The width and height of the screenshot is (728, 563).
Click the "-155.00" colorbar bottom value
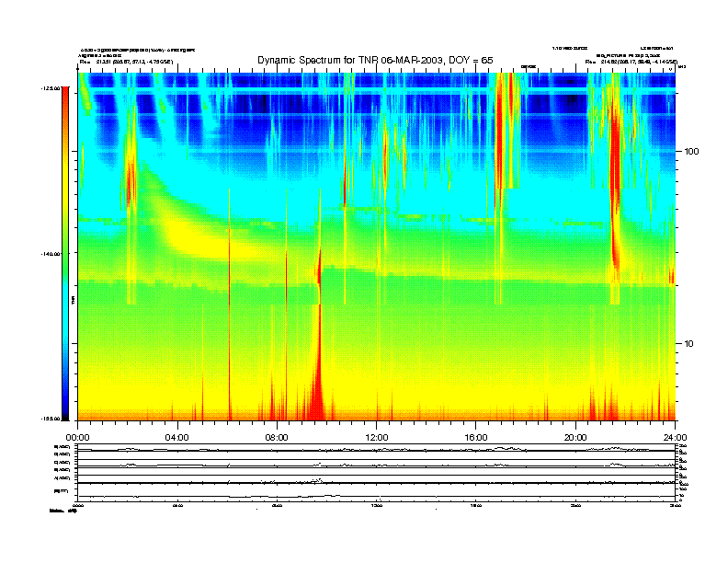tap(51, 419)
